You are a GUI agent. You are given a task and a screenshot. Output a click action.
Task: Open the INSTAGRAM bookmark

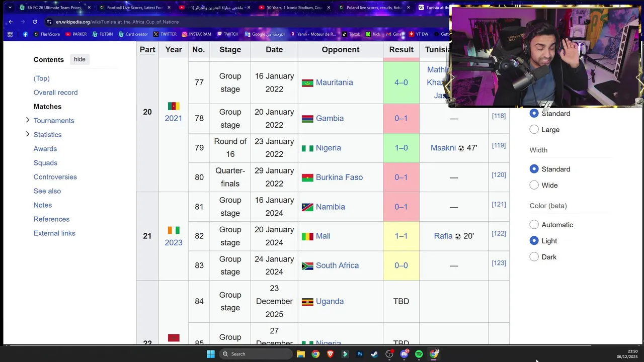coord(197,34)
